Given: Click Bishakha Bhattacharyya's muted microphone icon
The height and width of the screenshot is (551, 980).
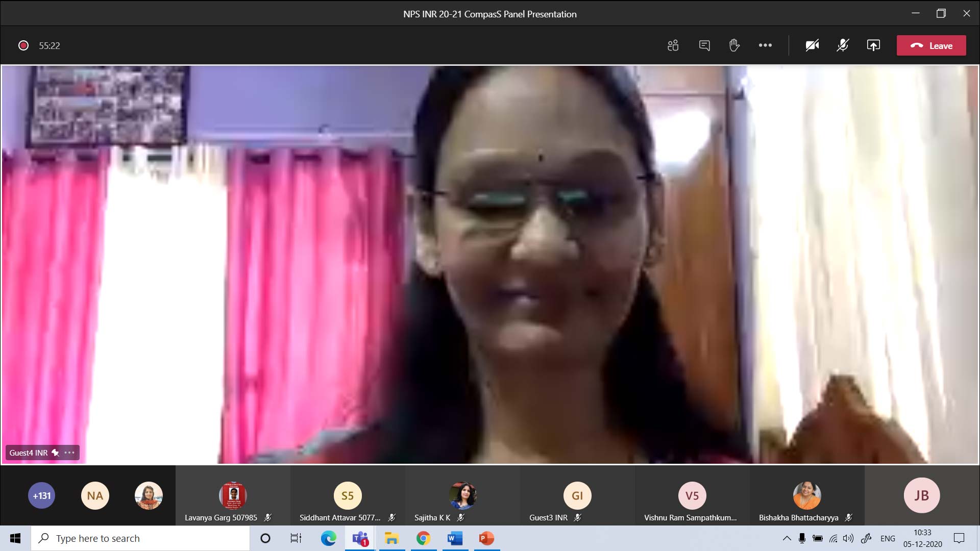Looking at the screenshot, I should [848, 517].
